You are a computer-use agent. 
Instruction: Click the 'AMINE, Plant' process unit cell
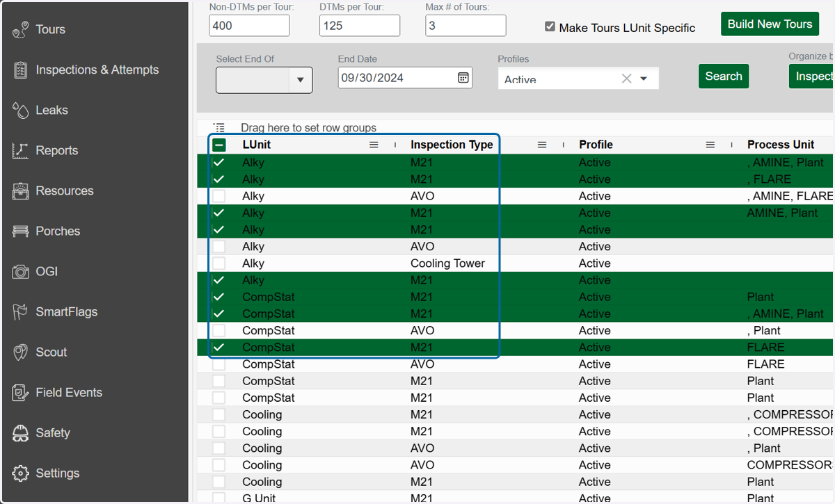pyautogui.click(x=782, y=213)
